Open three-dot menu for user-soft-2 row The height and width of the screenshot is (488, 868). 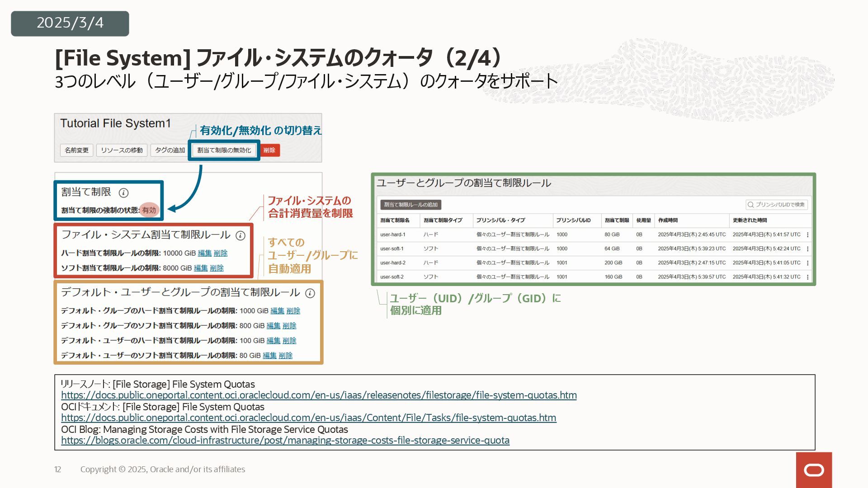(x=807, y=277)
